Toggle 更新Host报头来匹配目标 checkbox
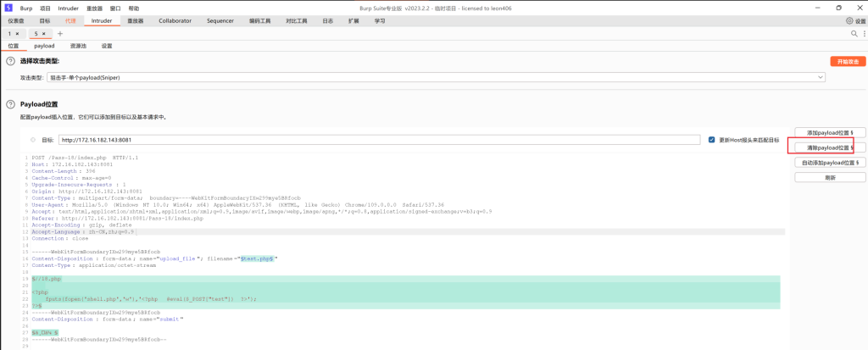This screenshot has height=350, width=868. pos(712,140)
